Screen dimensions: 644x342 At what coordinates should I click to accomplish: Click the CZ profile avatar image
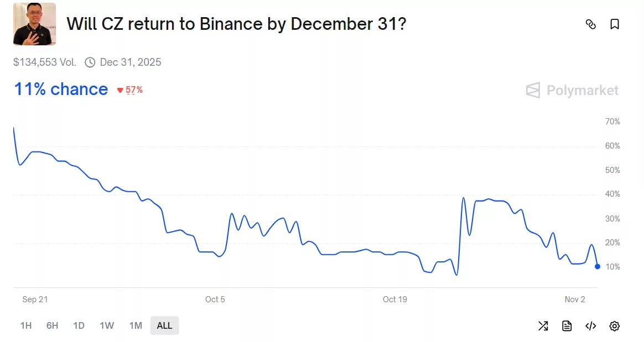click(34, 24)
